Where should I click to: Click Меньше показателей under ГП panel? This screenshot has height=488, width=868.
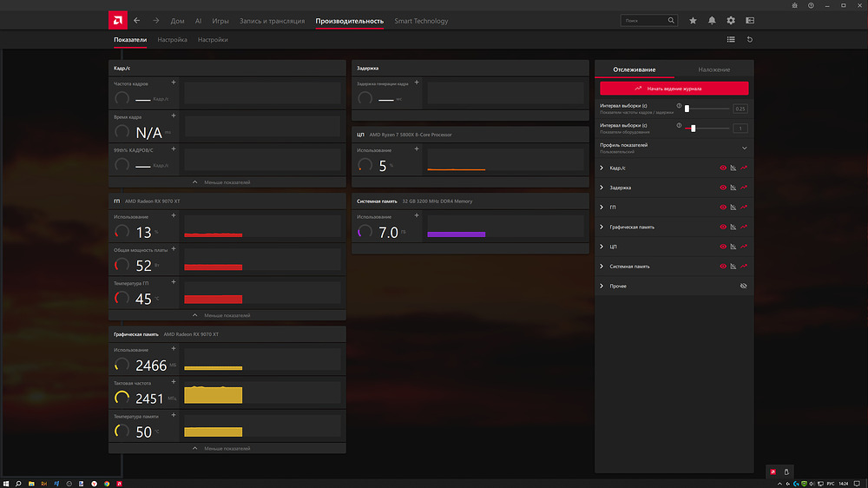coord(227,315)
